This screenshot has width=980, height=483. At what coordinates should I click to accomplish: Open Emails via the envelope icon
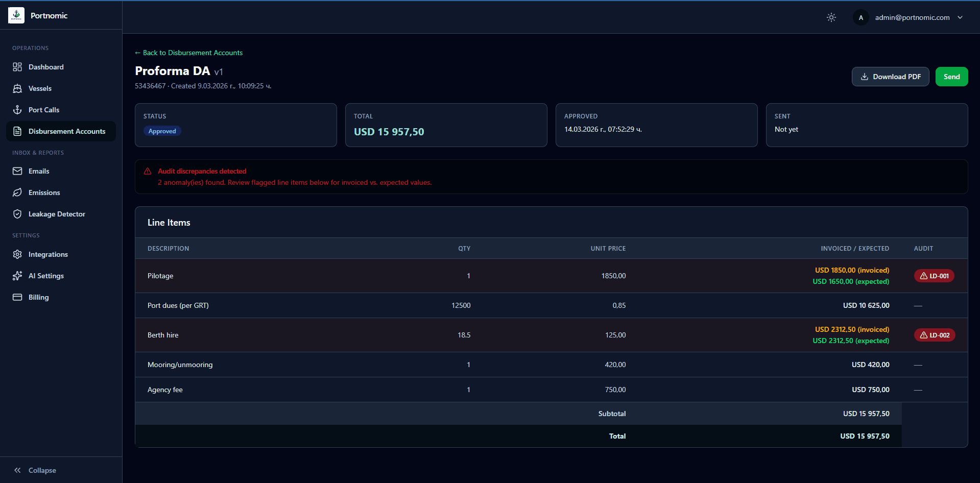[x=17, y=171]
